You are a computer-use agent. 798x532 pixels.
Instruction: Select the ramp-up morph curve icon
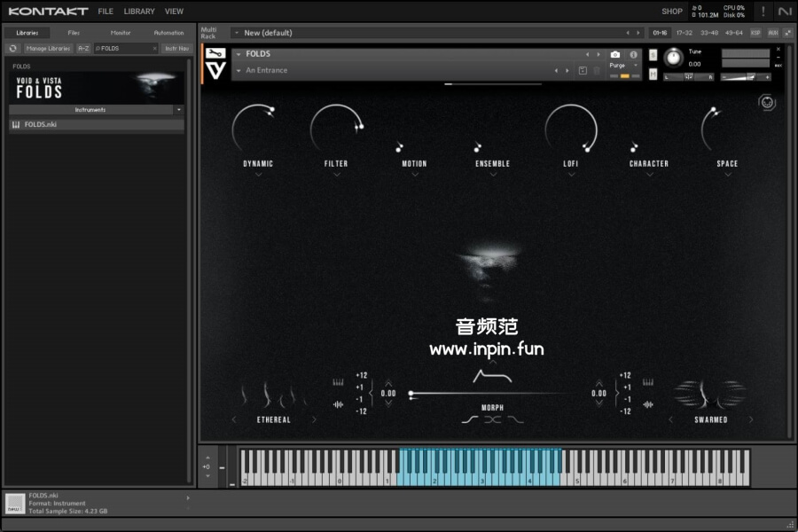click(469, 420)
